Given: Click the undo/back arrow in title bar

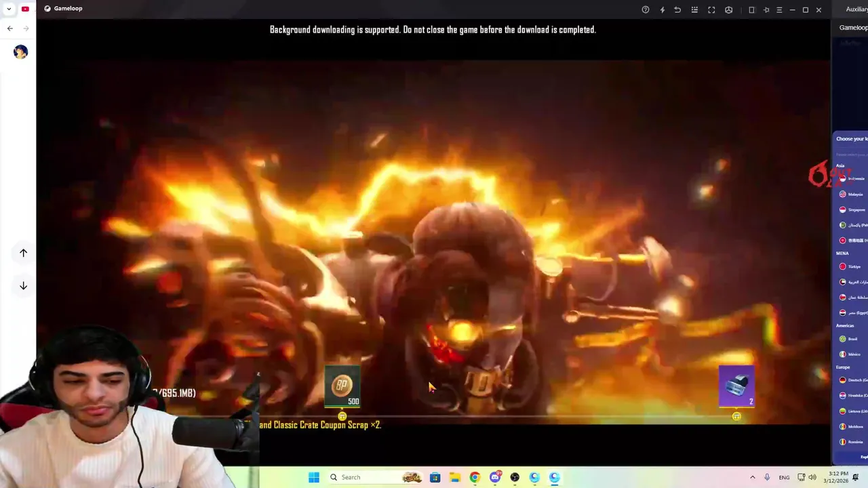Looking at the screenshot, I should 677,9.
